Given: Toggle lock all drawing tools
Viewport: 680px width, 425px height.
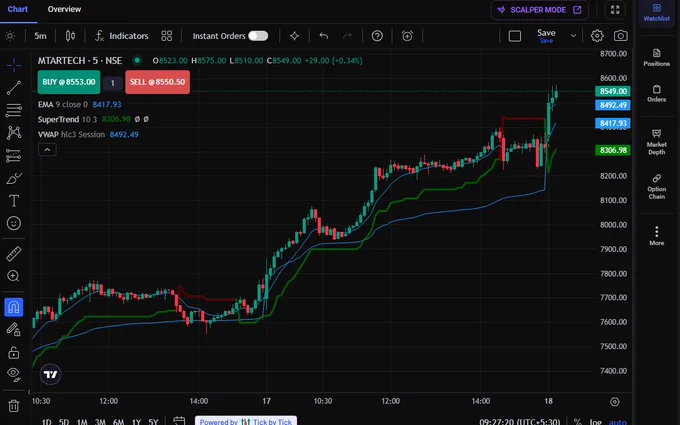Looking at the screenshot, I should [14, 352].
